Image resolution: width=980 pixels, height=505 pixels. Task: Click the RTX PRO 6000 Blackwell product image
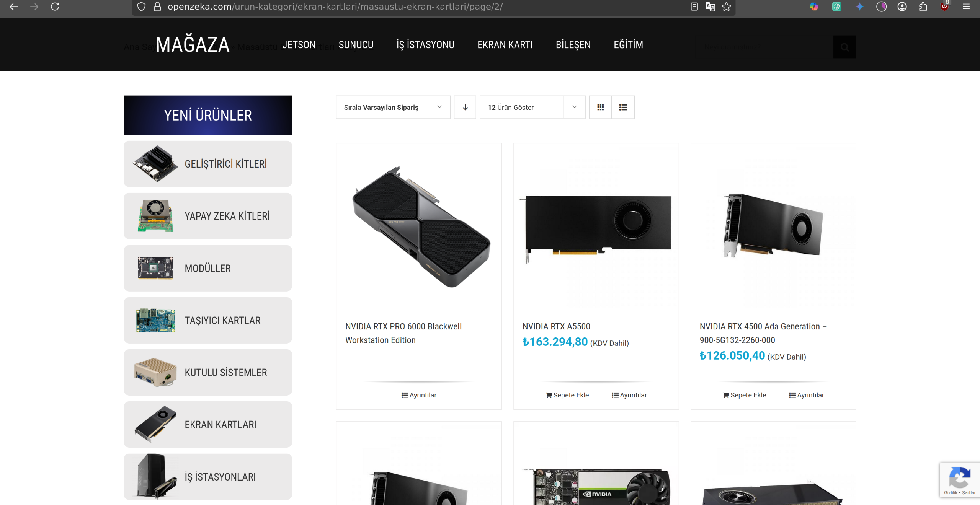pos(419,226)
